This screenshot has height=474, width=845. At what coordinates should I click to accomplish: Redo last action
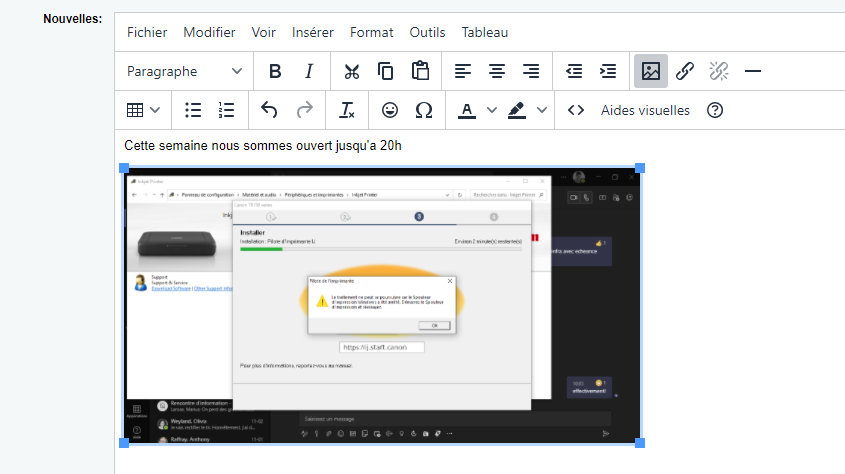(x=304, y=110)
